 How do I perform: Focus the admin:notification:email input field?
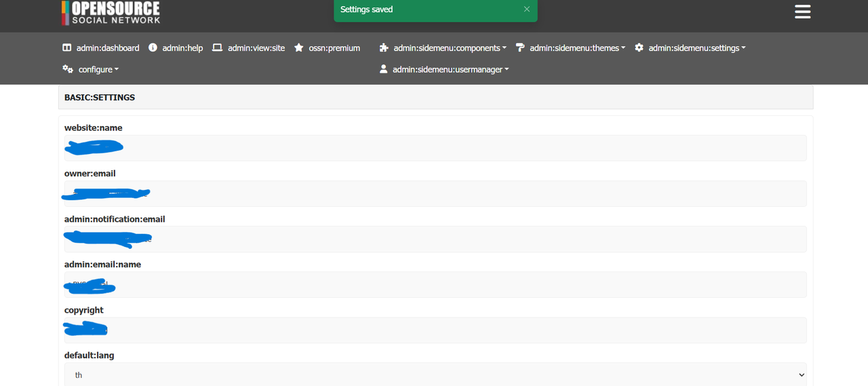435,239
